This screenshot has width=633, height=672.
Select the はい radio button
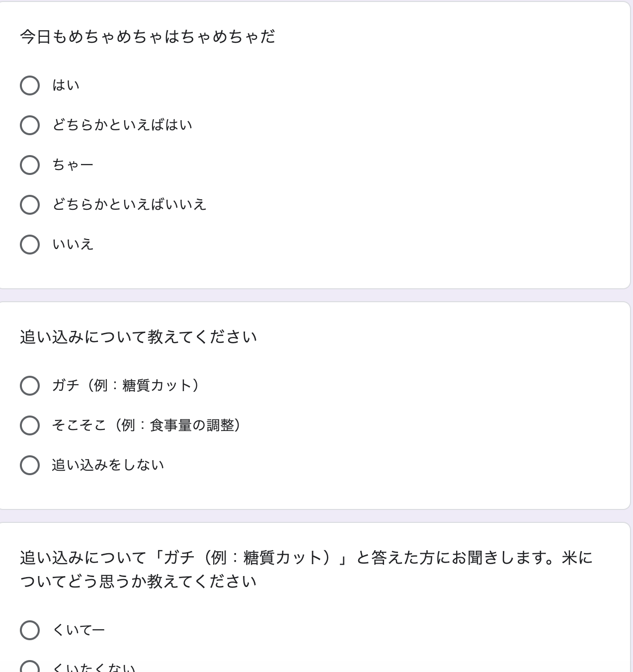[30, 85]
